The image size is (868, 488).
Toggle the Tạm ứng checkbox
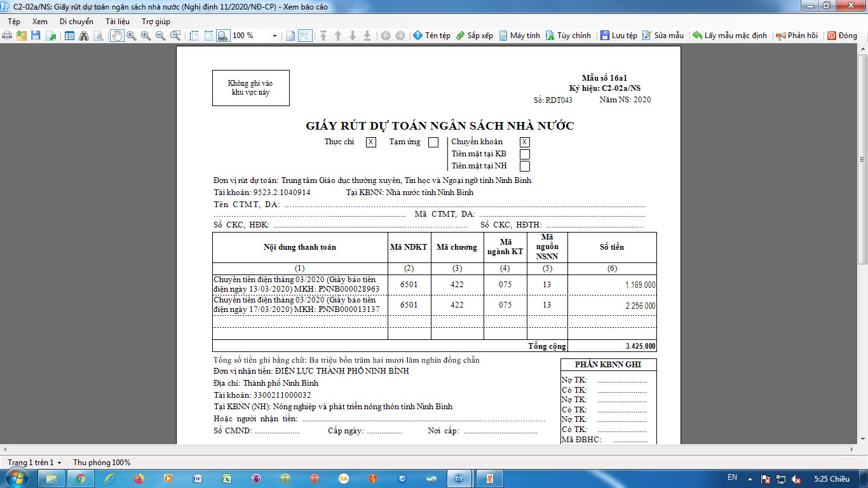433,142
